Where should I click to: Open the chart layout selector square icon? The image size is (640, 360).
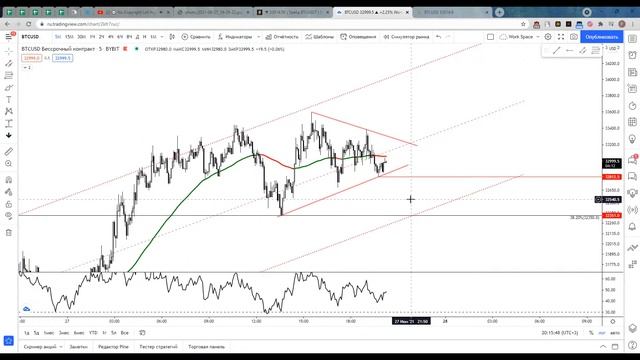tap(490, 37)
